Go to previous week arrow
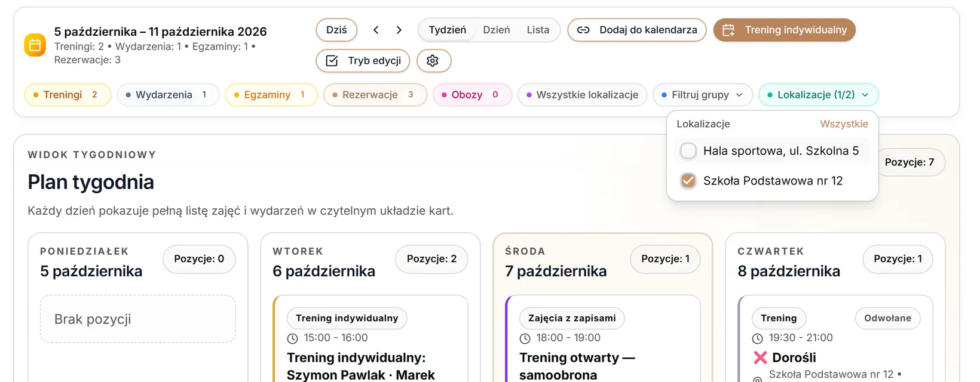980x382 pixels. 376,30
